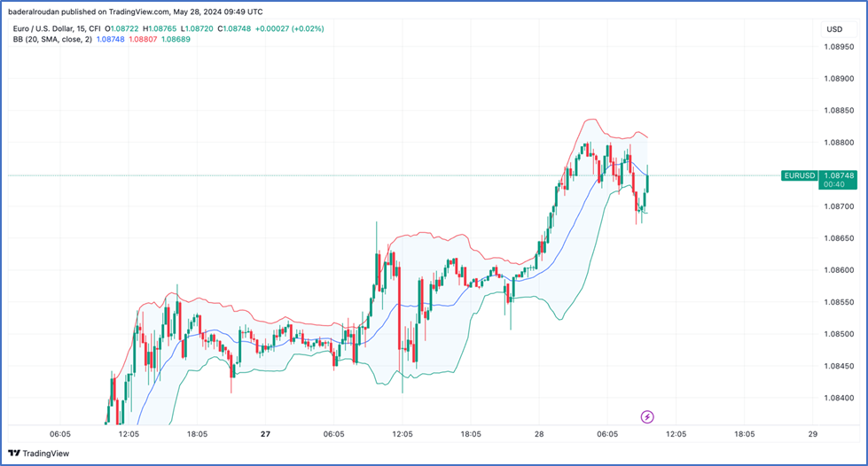The height and width of the screenshot is (466, 868).
Task: Click the 1.08650 price axis label
Action: 839,238
